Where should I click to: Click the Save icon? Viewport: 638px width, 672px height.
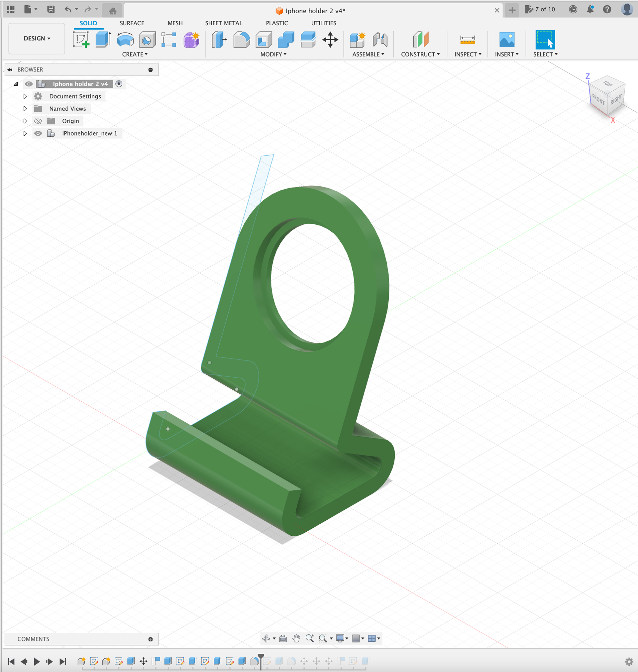[x=51, y=10]
